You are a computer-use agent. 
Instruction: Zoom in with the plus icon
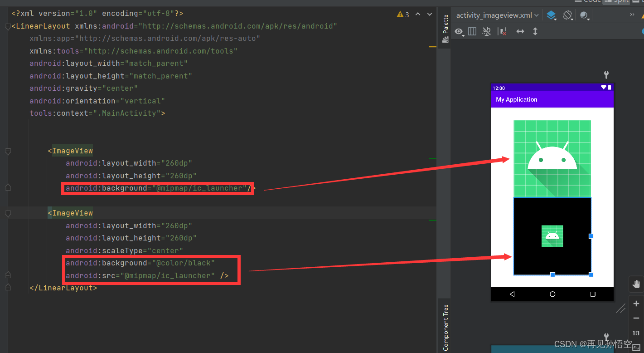point(636,304)
